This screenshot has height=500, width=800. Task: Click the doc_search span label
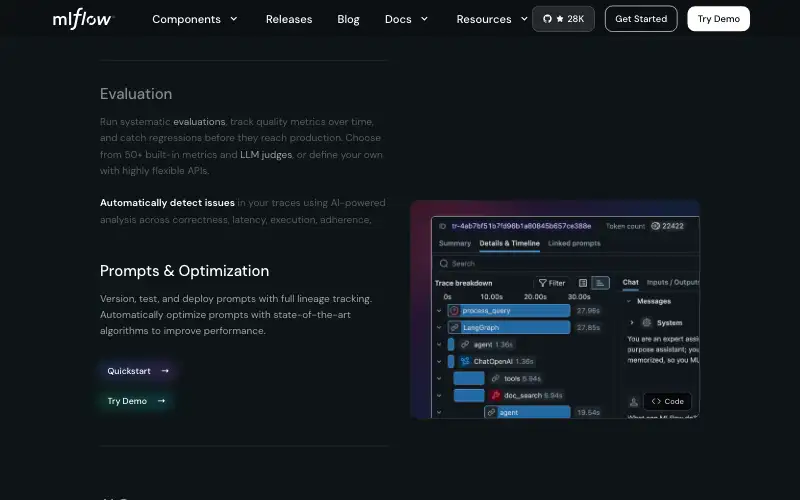point(522,395)
